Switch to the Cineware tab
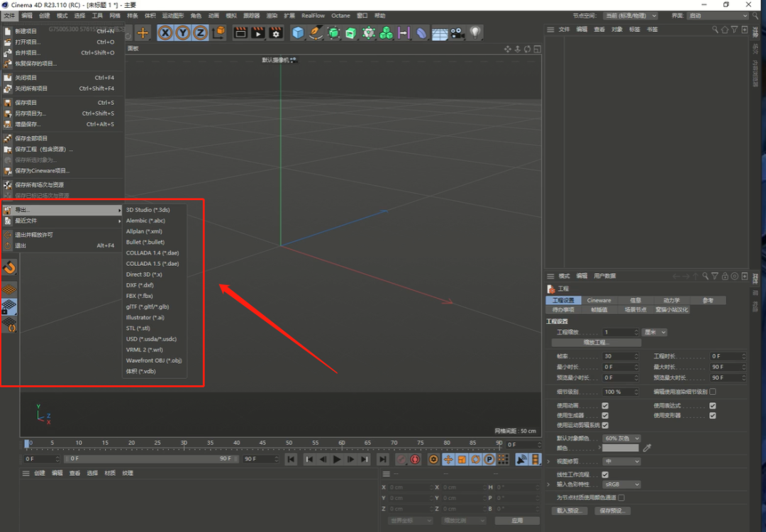The width and height of the screenshot is (766, 532). tap(599, 301)
